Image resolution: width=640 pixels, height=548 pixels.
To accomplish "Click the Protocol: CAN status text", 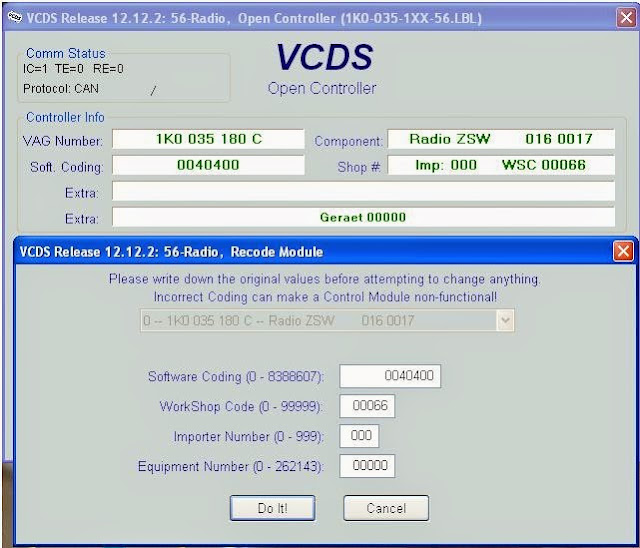I will 61,89.
